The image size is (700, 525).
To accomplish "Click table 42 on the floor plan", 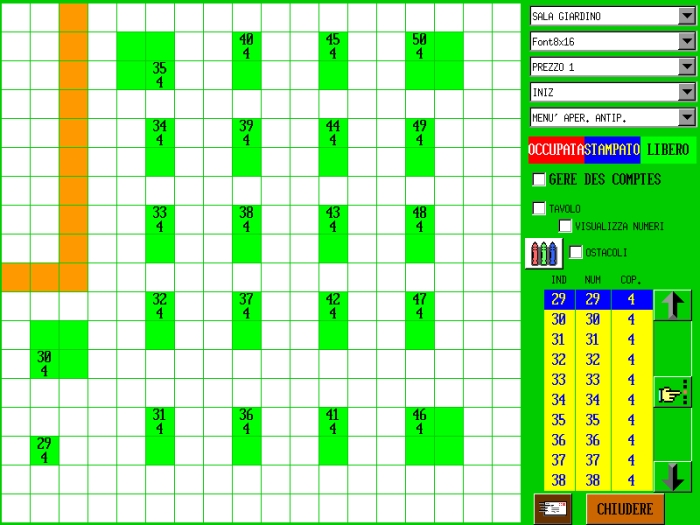I will [333, 321].
